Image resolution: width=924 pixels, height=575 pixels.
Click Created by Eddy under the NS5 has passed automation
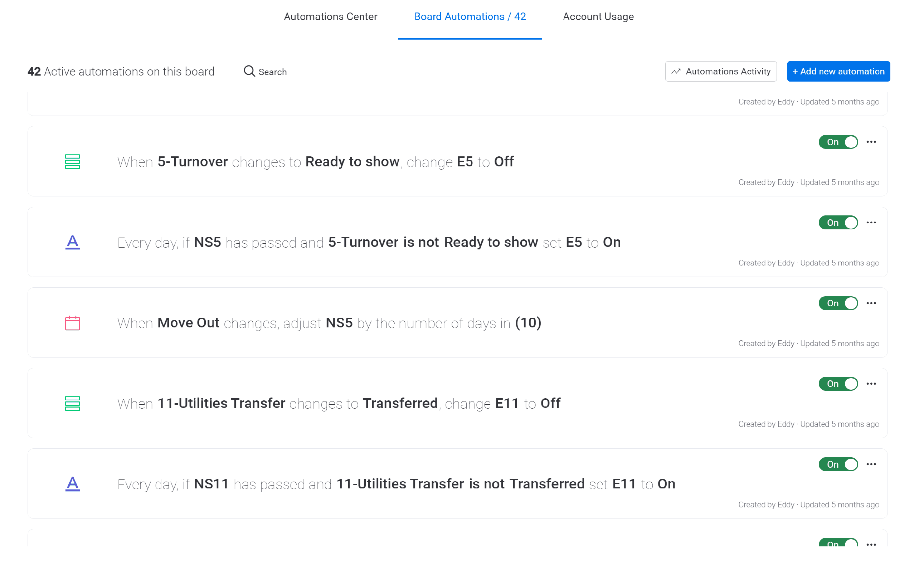pos(766,263)
